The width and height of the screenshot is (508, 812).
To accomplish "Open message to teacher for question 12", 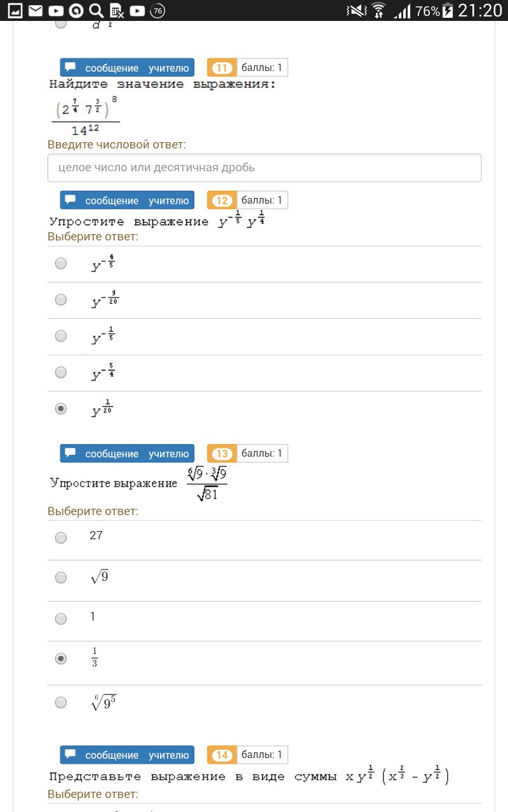I will click(x=127, y=200).
